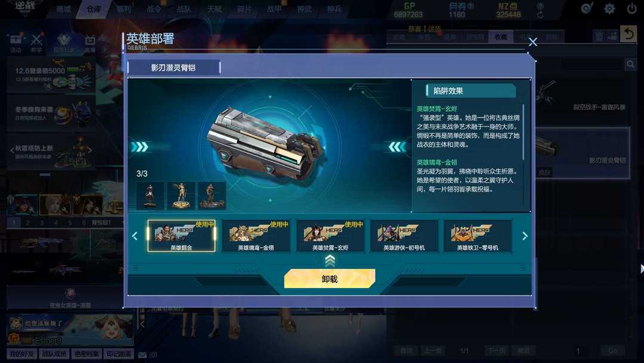644x363 pixels.
Task: Close the 英雄部署 dialog with X
Action: coord(532,42)
